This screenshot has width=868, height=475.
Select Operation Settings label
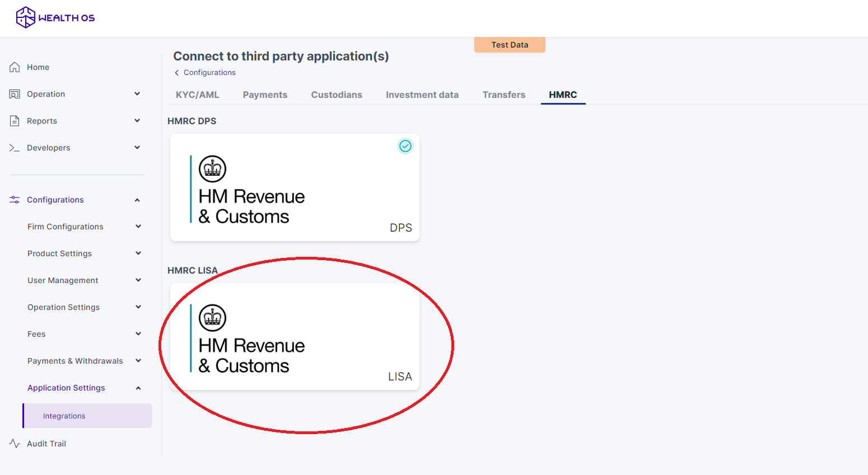tap(63, 307)
